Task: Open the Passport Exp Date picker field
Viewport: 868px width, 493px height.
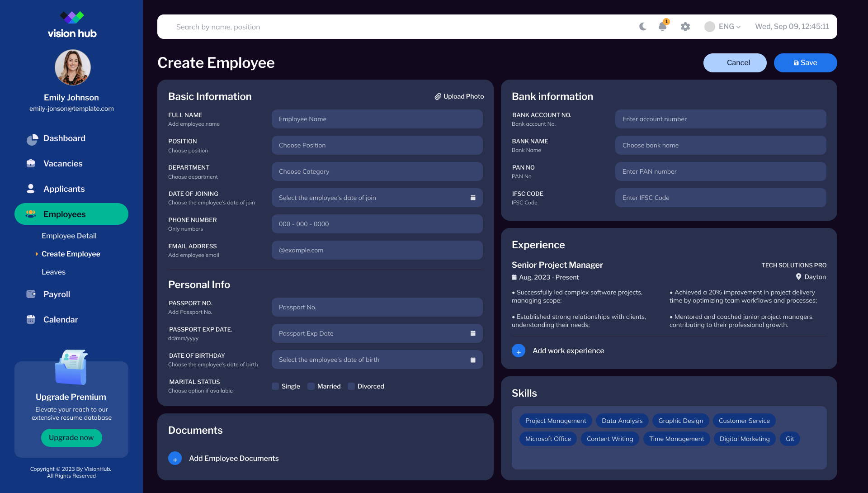Action: tap(377, 333)
